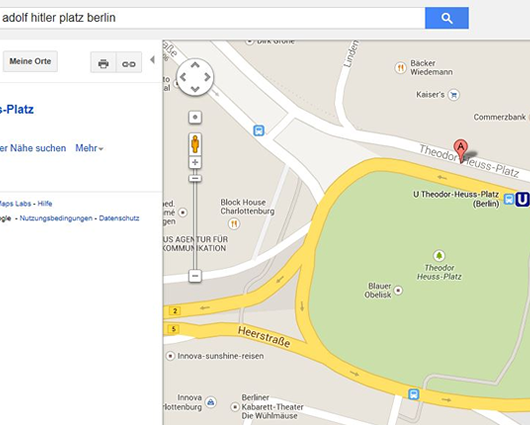Open the Datenschutz link
The width and height of the screenshot is (530, 425).
coord(119,218)
